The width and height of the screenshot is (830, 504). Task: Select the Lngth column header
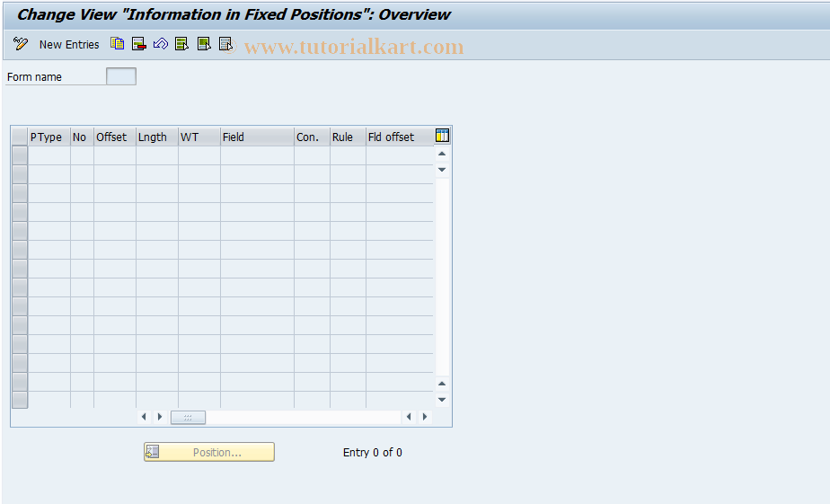click(x=157, y=137)
